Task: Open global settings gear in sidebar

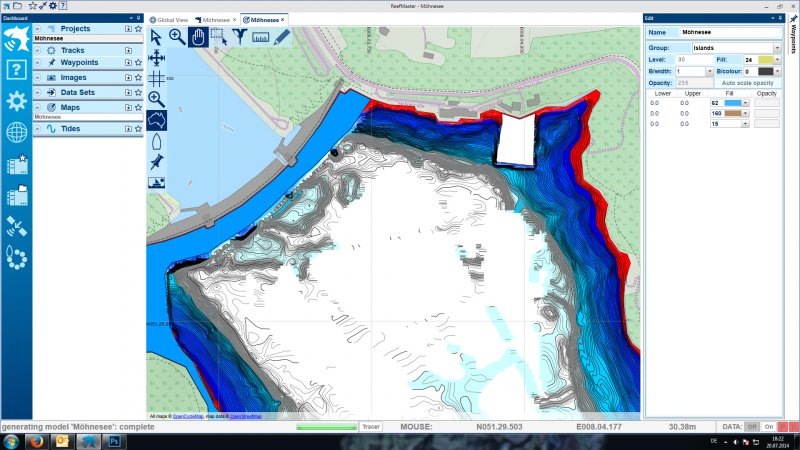Action: [x=16, y=101]
